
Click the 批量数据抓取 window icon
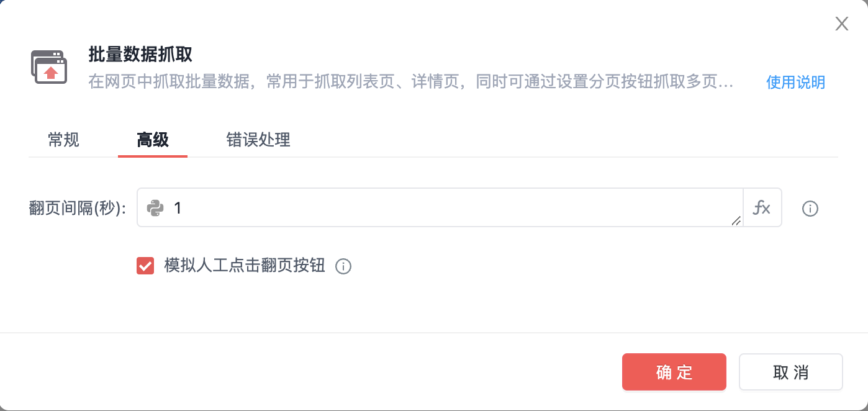(48, 68)
